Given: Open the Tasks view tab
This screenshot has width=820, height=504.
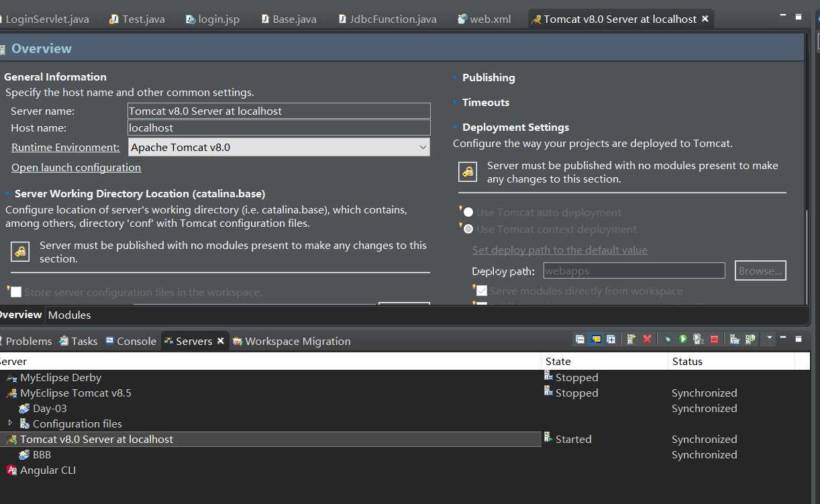Looking at the screenshot, I should 78,341.
